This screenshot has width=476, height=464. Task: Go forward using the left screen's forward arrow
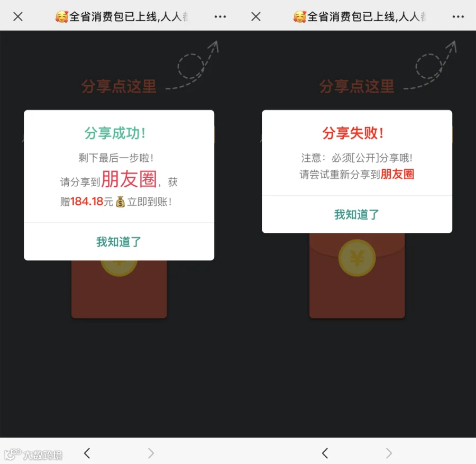(x=151, y=453)
